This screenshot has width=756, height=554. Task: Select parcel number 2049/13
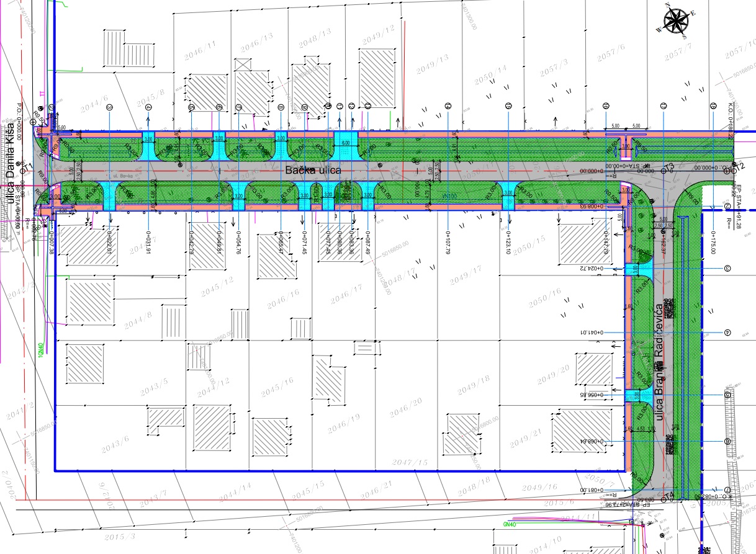pos(432,64)
